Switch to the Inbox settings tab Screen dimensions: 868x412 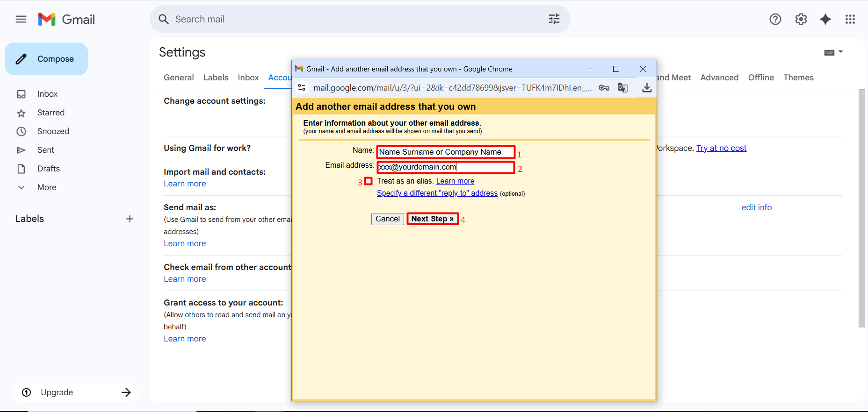[x=248, y=78]
